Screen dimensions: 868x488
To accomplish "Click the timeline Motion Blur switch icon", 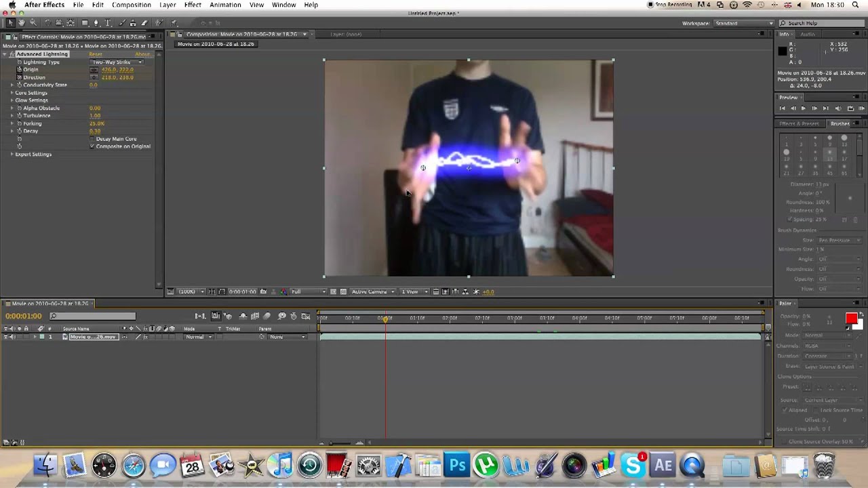I will click(267, 316).
